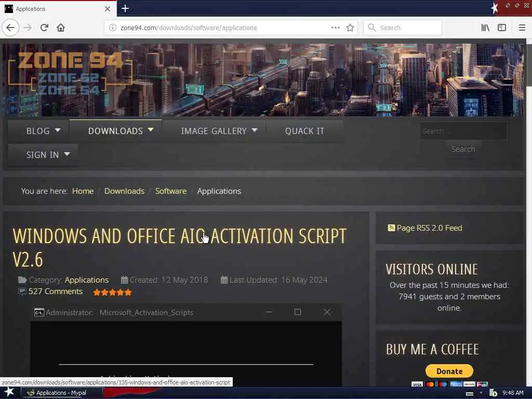
Task: Click the Zone 94 logo banner
Action: click(70, 73)
